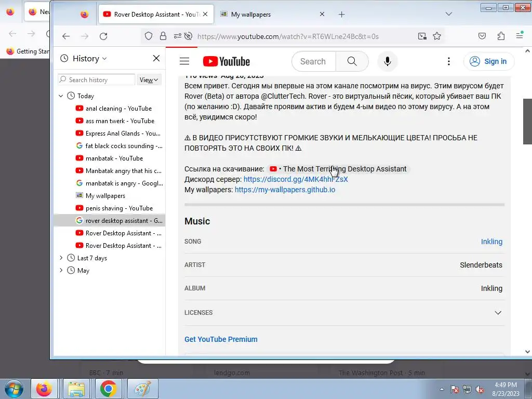Open the View dropdown in History
The width and height of the screenshot is (532, 399).
(149, 79)
